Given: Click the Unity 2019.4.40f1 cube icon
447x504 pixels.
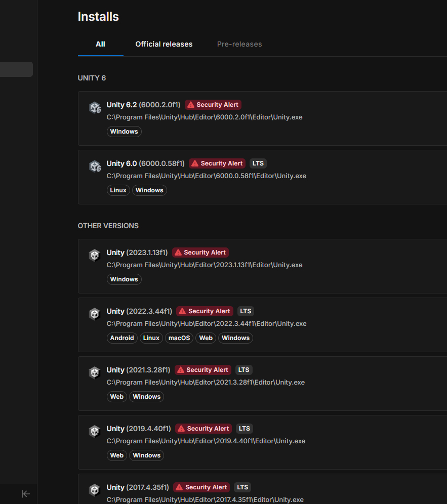Looking at the screenshot, I should [x=95, y=431].
